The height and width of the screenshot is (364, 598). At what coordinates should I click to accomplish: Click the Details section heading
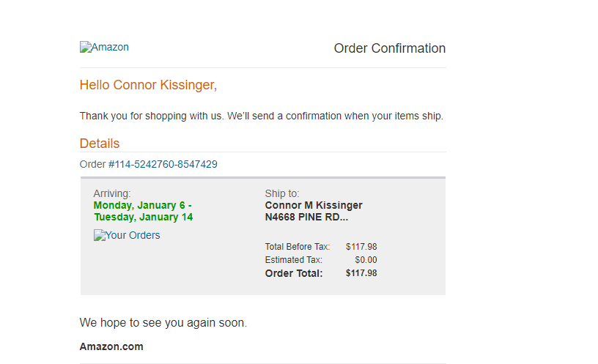[x=100, y=144]
